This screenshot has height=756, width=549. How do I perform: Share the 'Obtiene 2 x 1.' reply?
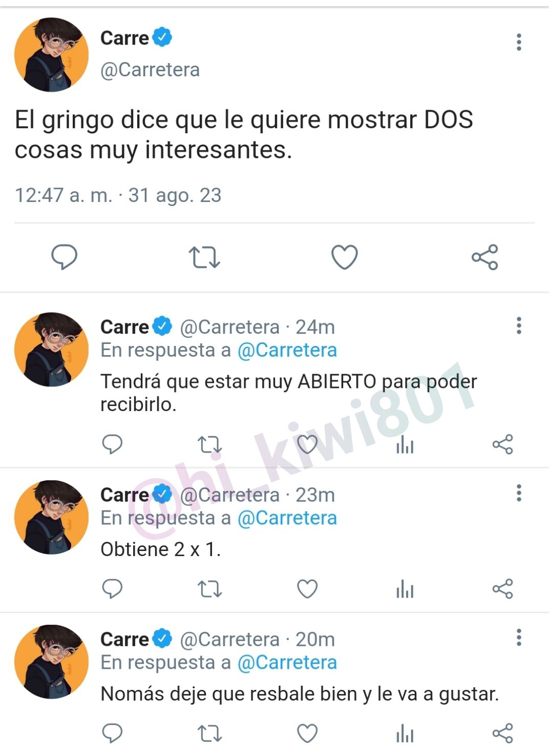tap(502, 589)
